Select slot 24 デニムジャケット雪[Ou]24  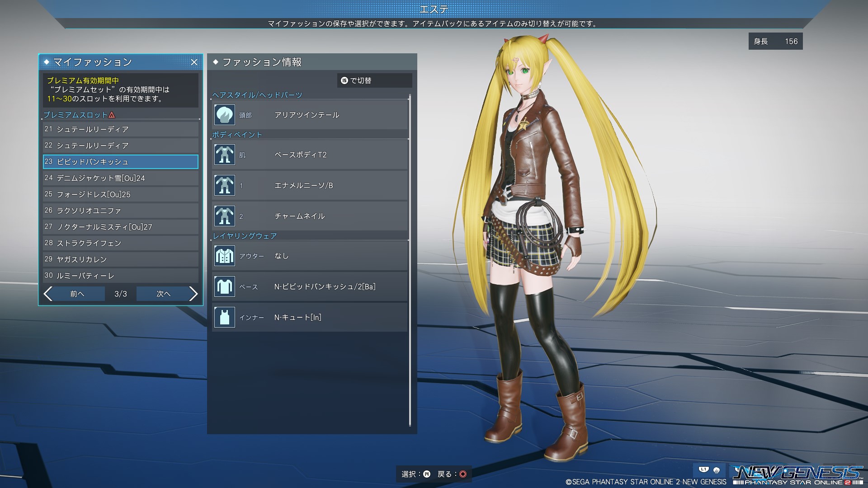121,178
